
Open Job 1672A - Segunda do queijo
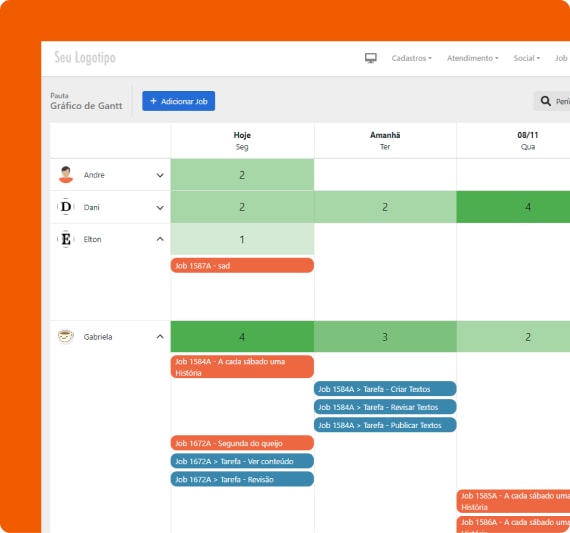pyautogui.click(x=242, y=443)
